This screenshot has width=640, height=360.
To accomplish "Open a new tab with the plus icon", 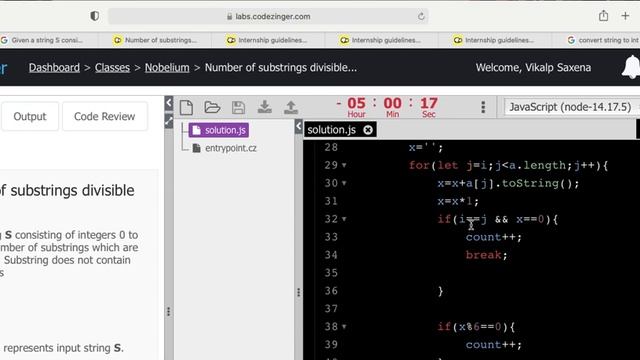I will [x=625, y=16].
